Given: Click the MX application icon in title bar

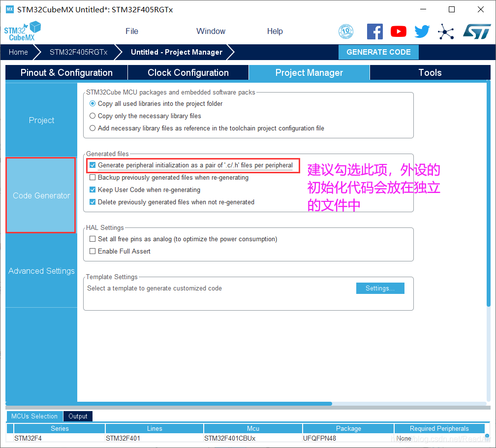Looking at the screenshot, I should click(x=10, y=9).
